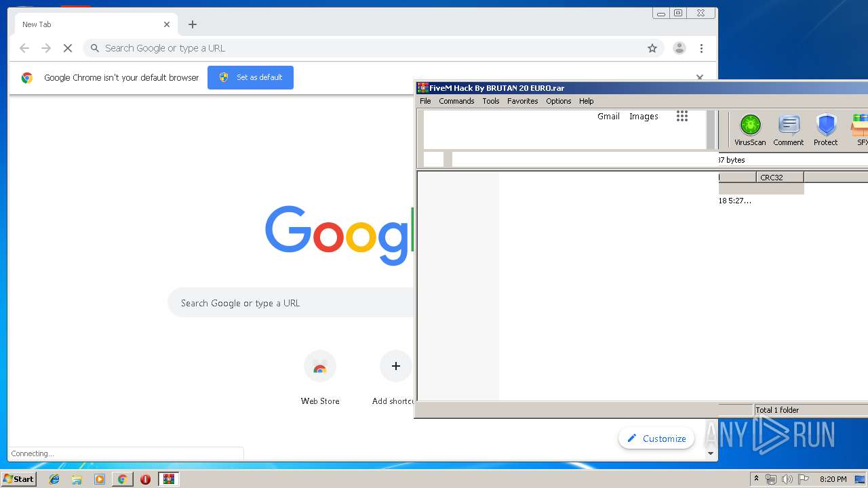
Task: Click the Total 1 folder status text
Action: click(x=777, y=410)
